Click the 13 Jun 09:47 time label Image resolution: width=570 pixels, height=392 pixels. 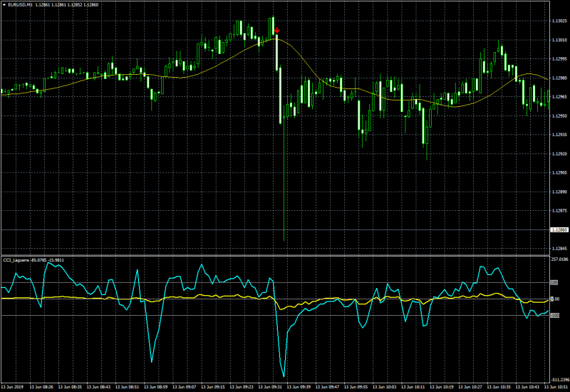click(327, 387)
